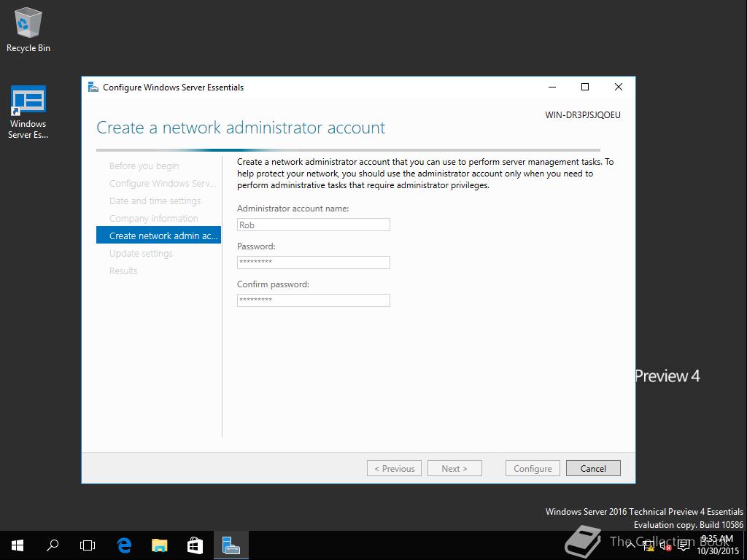Open the taskbar clock showing 10/30/2015
The image size is (747, 560).
point(718,545)
